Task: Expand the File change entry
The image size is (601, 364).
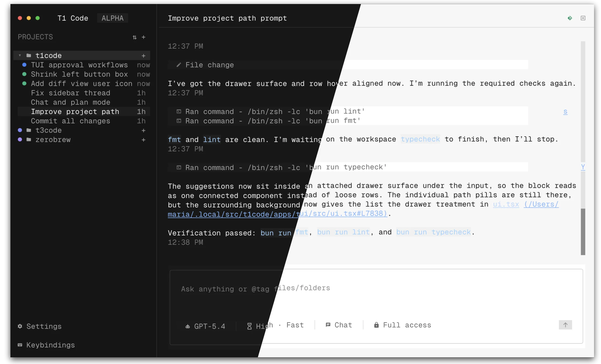Action: point(348,65)
